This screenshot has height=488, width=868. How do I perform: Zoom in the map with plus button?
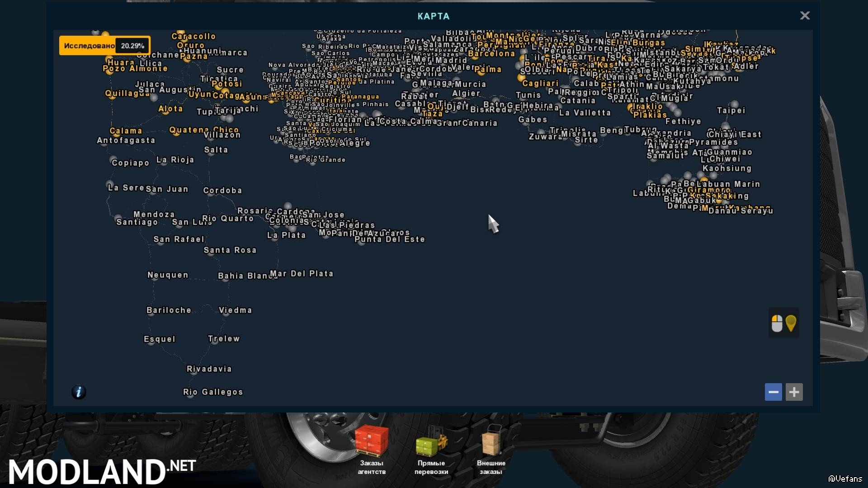pos(794,392)
